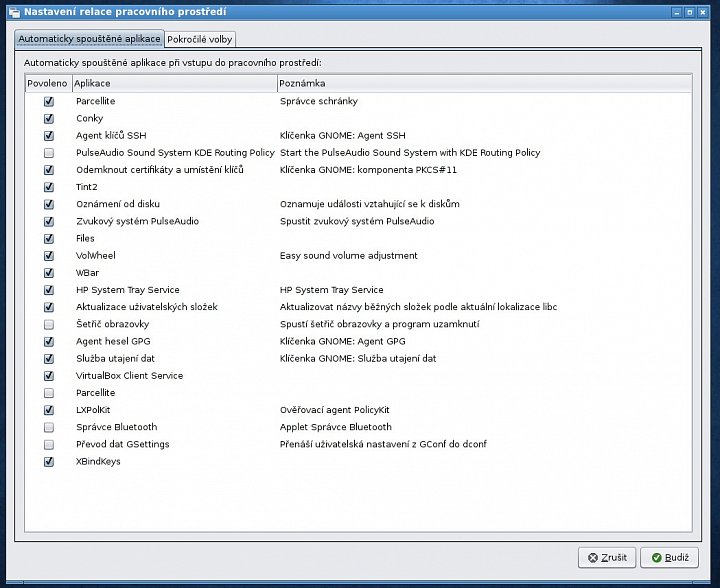Toggle Agent hesel GPG checkbox

[x=49, y=342]
